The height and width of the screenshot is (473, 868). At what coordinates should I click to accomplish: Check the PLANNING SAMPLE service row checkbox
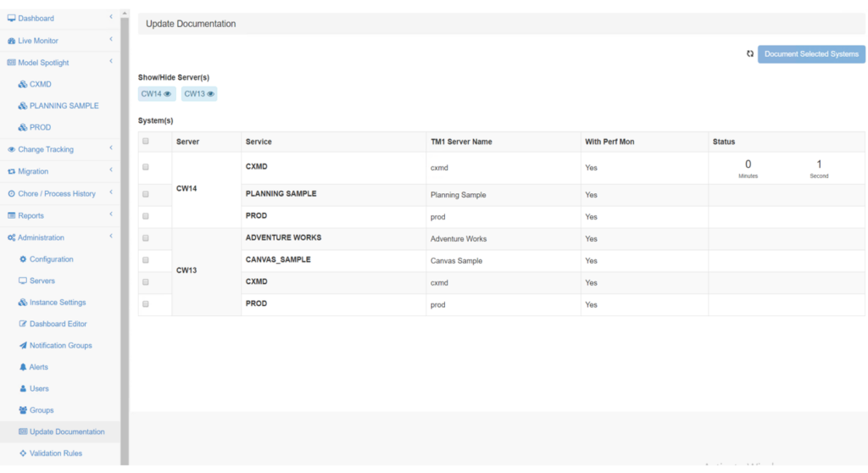146,194
